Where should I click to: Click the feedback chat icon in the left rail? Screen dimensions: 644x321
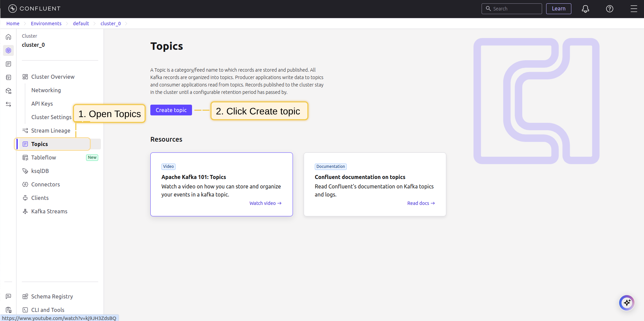(x=8, y=296)
